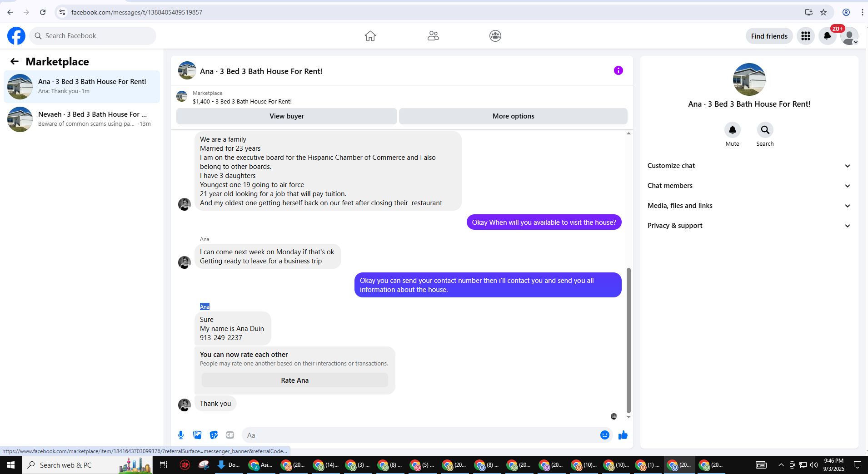Click chat scrollbar up arrow

click(x=629, y=133)
